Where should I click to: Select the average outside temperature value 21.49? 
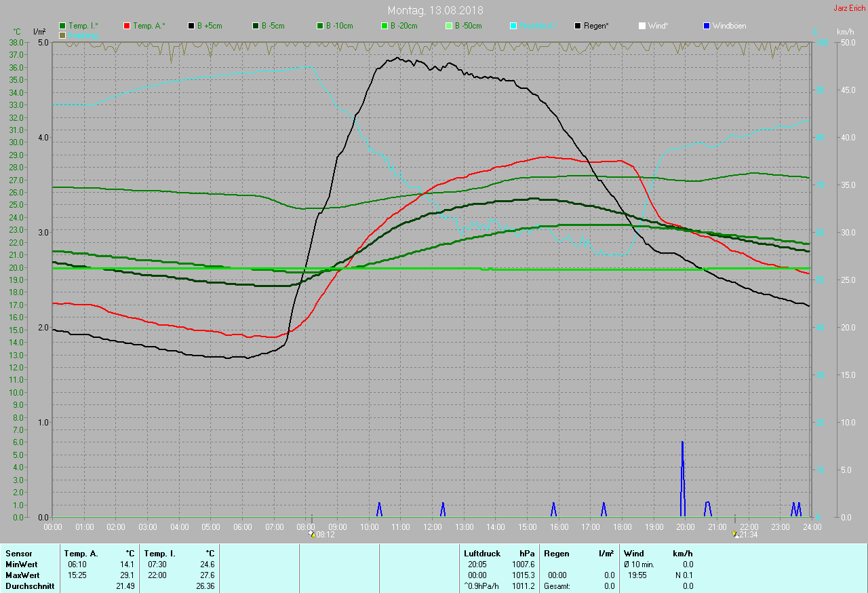pyautogui.click(x=125, y=586)
